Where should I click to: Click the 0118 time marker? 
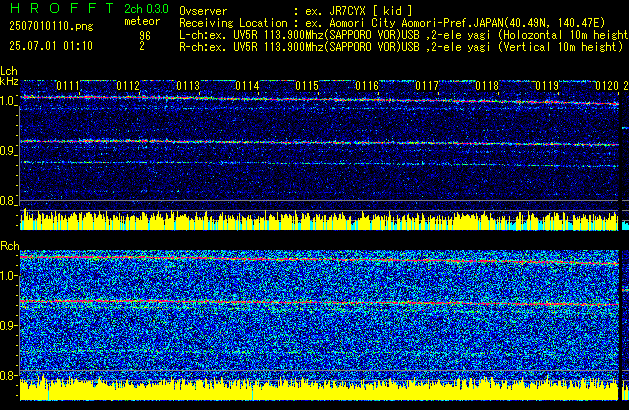(487, 86)
